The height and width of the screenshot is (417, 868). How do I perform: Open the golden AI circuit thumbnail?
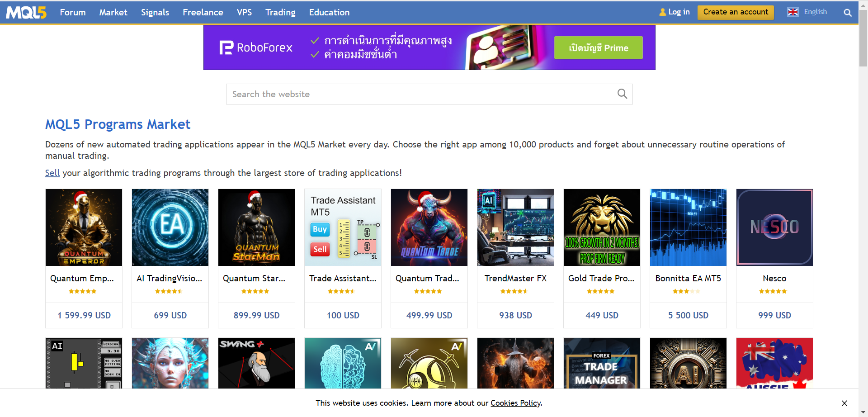tap(689, 363)
